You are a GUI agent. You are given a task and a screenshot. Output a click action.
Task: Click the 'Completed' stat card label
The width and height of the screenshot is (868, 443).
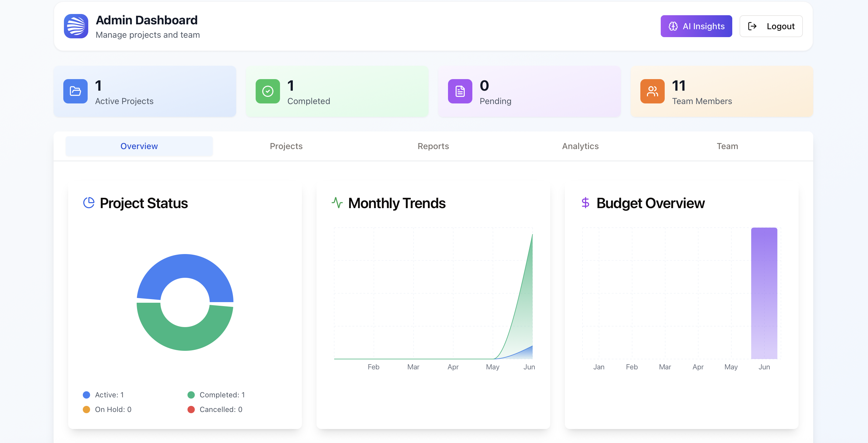(309, 101)
